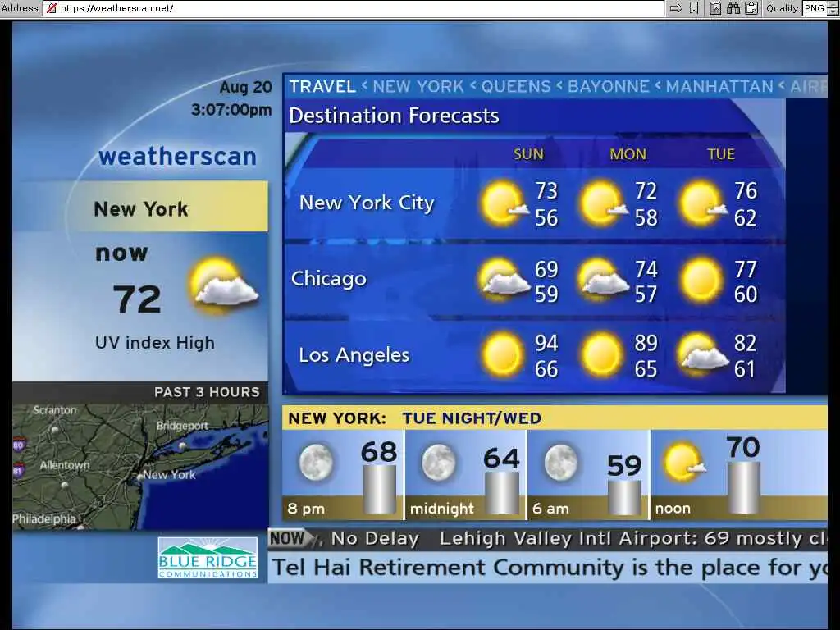Image resolution: width=840 pixels, height=630 pixels.
Task: Click the noon sunny icon
Action: tap(684, 463)
